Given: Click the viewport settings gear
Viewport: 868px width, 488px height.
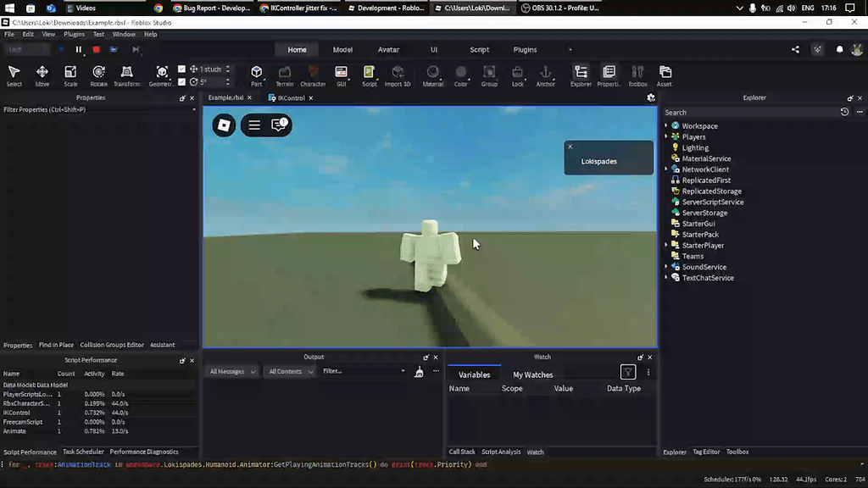Looking at the screenshot, I should point(651,97).
